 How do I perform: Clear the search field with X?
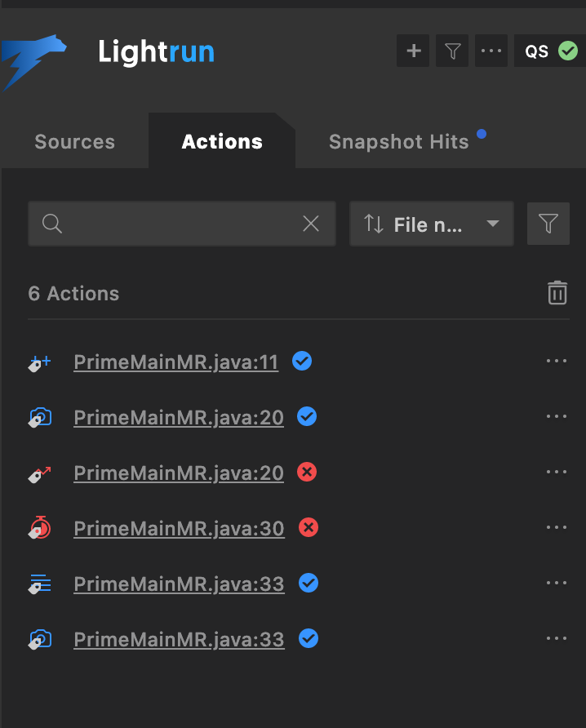[311, 224]
